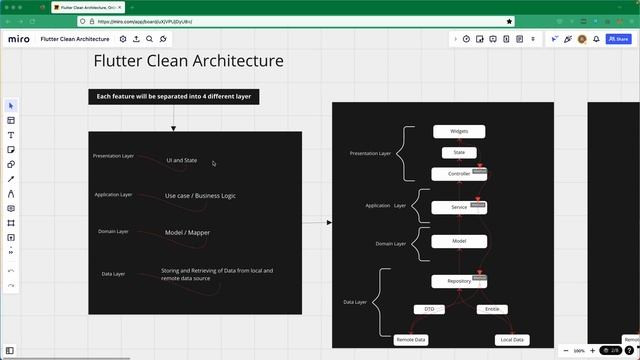This screenshot has width=640, height=360.
Task: Collapse the collaboration tools arrow
Action: pos(455,39)
